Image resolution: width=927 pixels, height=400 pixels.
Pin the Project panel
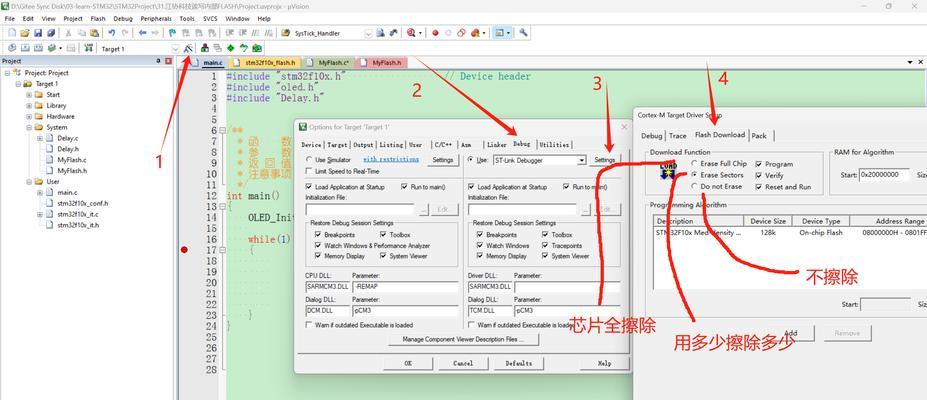[158, 61]
